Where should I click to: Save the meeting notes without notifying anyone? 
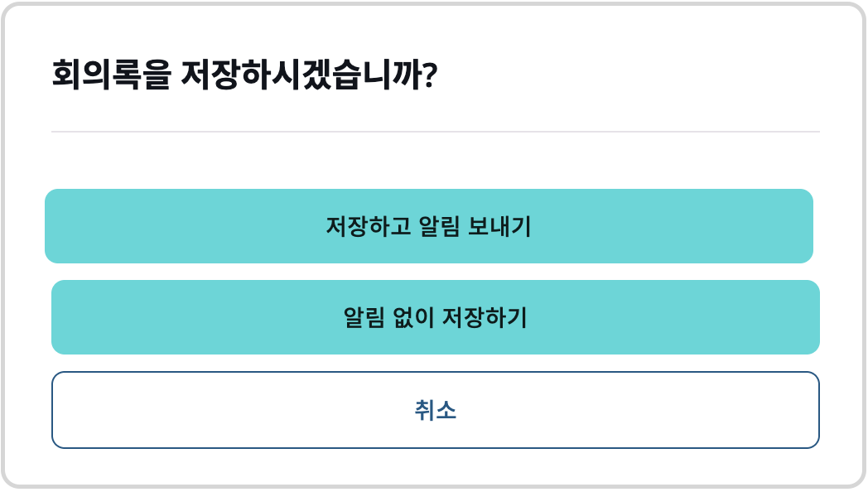click(433, 316)
